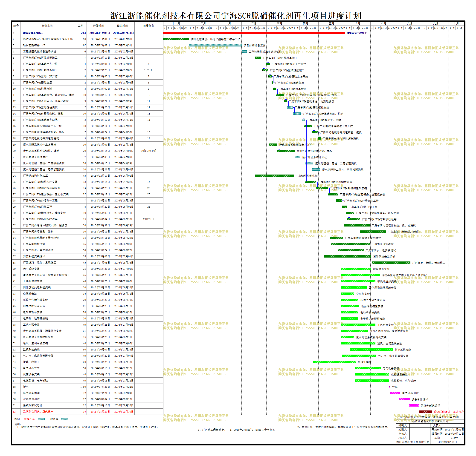Click the Gantt bar for 厂区道路、绿化、景观施工

click(x=391, y=263)
